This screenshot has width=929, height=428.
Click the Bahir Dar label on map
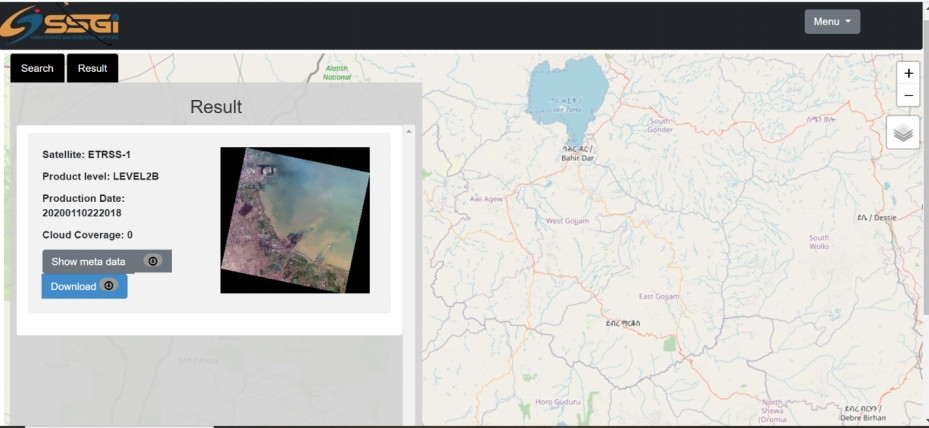578,153
